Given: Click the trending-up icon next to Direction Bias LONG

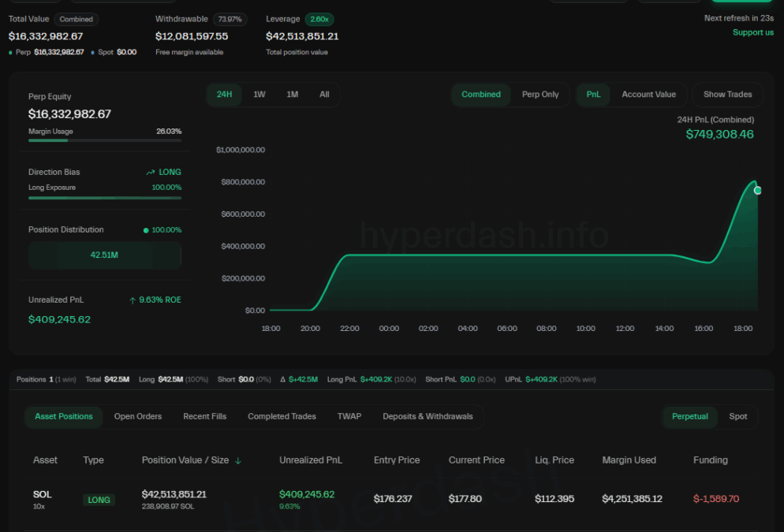Looking at the screenshot, I should (x=150, y=173).
